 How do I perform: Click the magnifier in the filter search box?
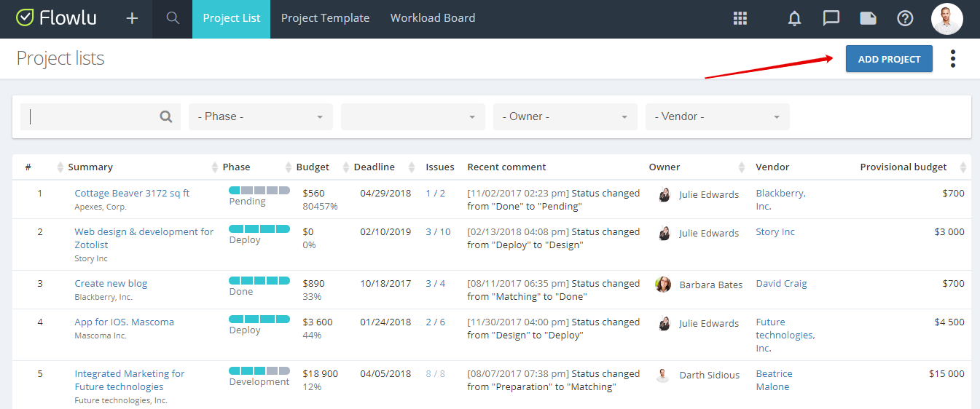(166, 116)
